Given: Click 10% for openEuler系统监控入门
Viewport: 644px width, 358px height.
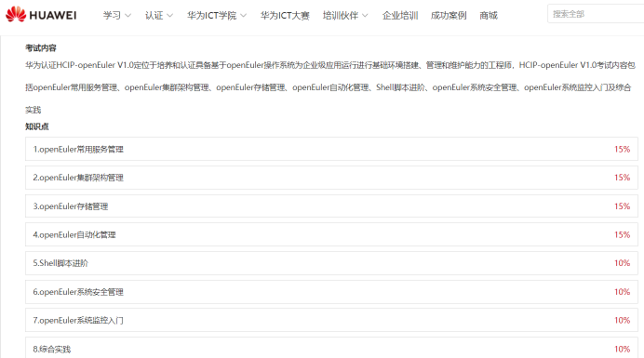Looking at the screenshot, I should (x=622, y=320).
